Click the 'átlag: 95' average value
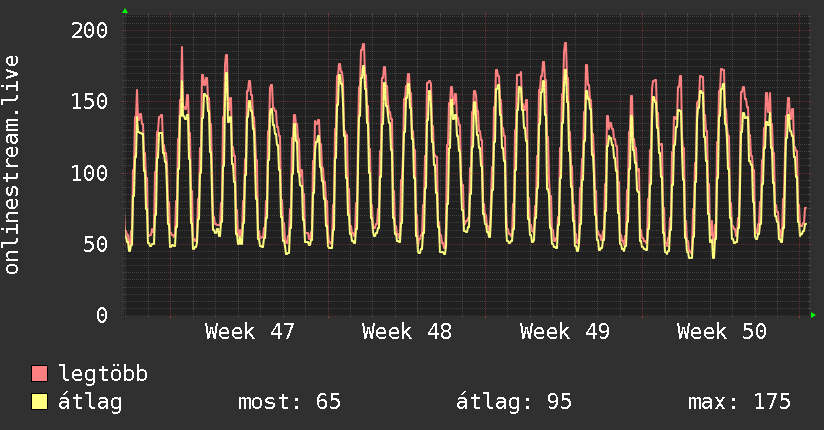 point(513,402)
